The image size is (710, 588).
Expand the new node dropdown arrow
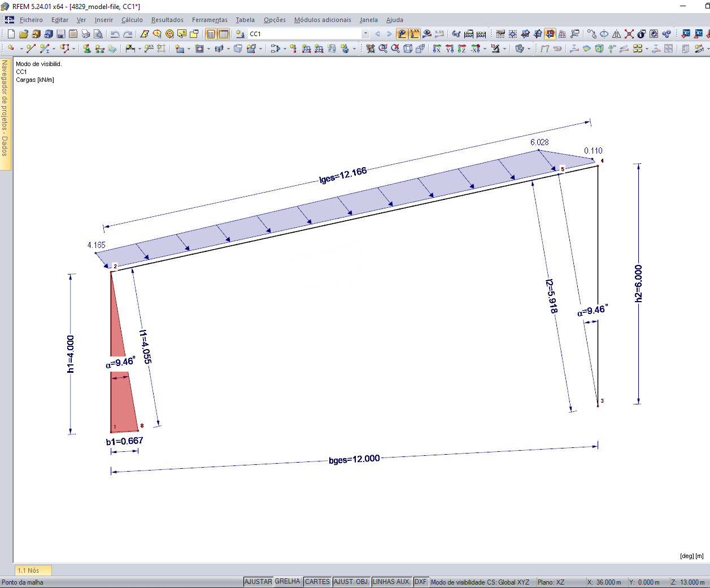[21, 49]
